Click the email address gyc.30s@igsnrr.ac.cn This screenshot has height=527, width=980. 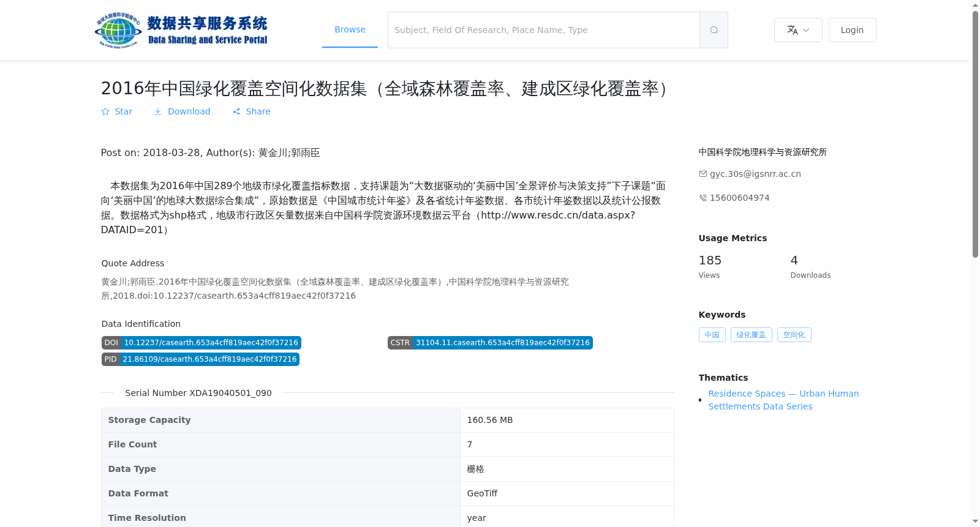(755, 174)
